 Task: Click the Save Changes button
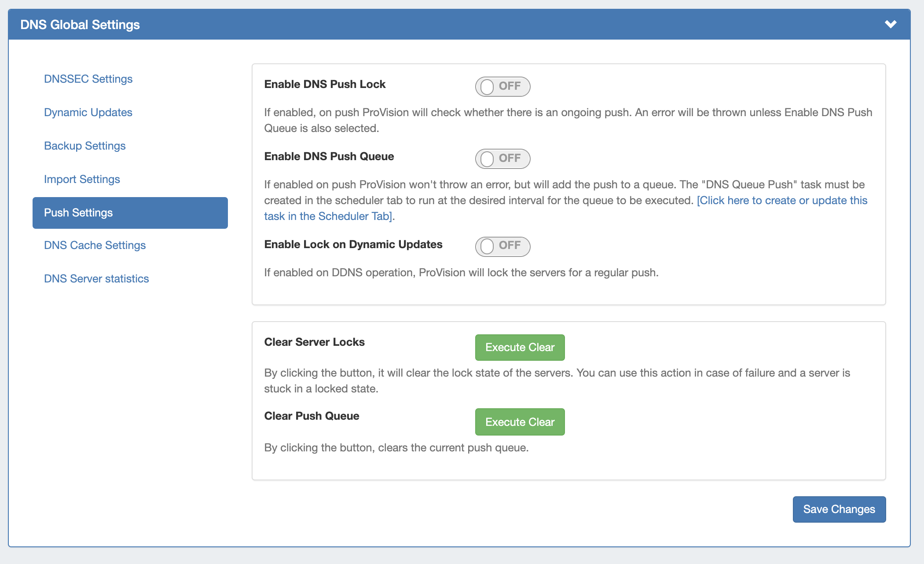click(x=839, y=509)
